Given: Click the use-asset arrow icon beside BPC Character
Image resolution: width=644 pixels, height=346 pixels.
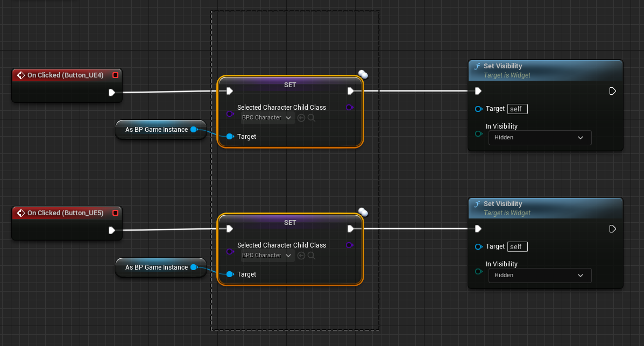Looking at the screenshot, I should (301, 117).
